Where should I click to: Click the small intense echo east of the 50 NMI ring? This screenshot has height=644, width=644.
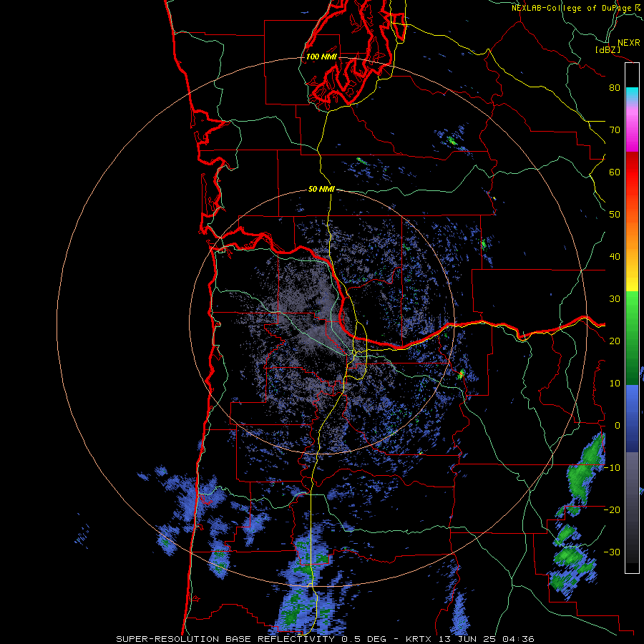462,374
